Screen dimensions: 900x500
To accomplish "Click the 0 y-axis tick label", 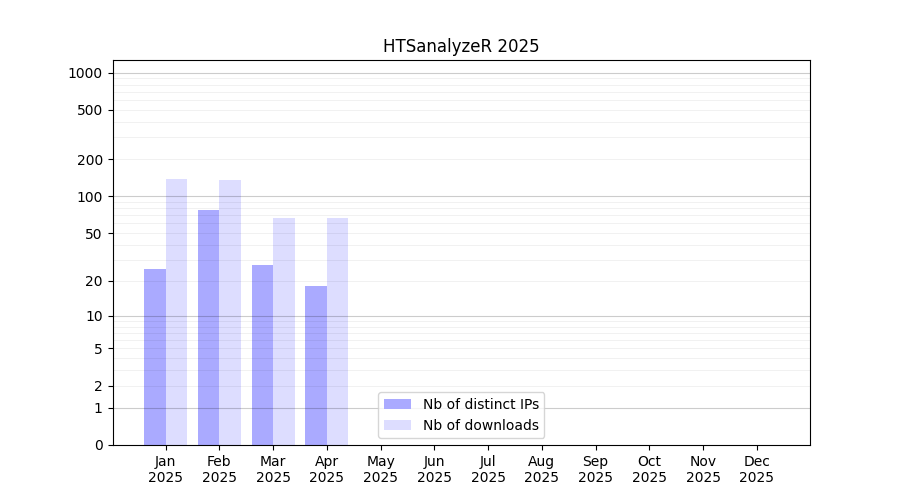I will pyautogui.click(x=98, y=445).
